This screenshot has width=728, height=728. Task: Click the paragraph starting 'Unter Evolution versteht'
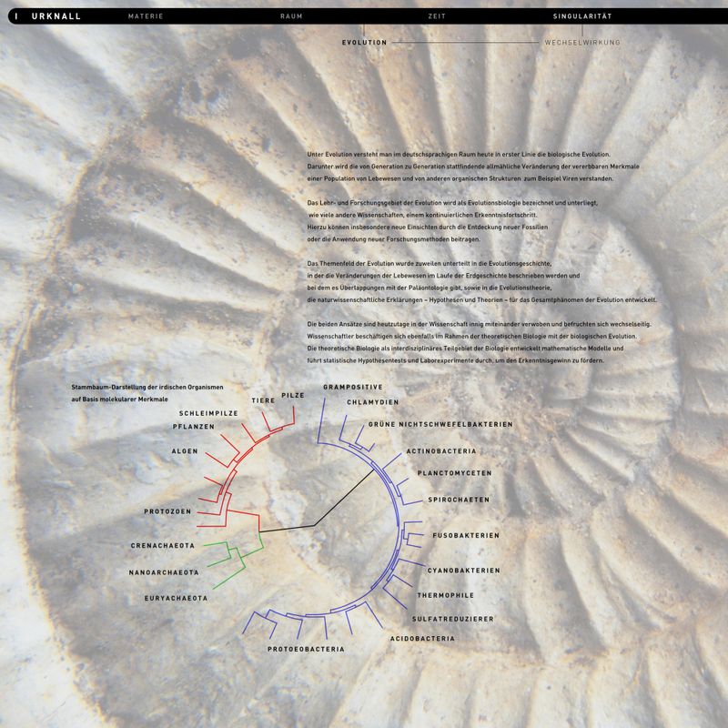coord(473,167)
